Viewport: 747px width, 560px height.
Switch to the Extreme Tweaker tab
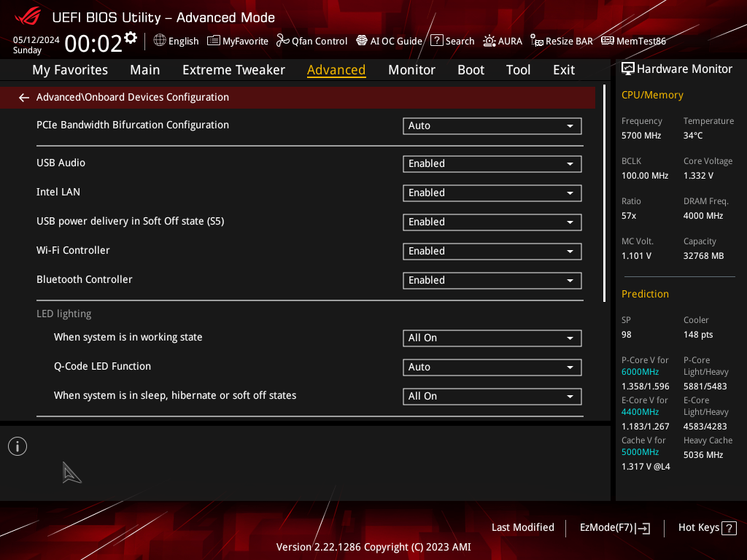tap(233, 70)
